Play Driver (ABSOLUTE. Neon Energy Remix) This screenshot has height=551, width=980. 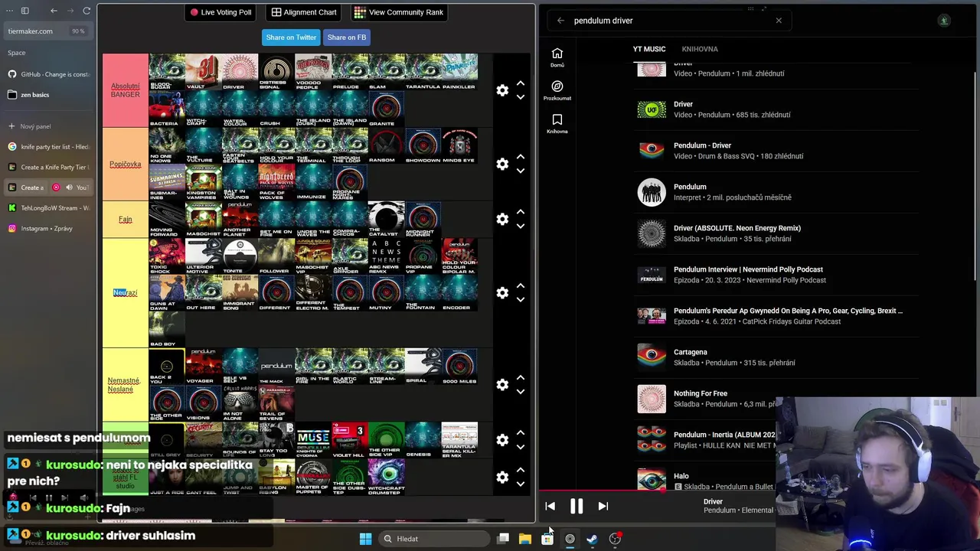click(775, 233)
